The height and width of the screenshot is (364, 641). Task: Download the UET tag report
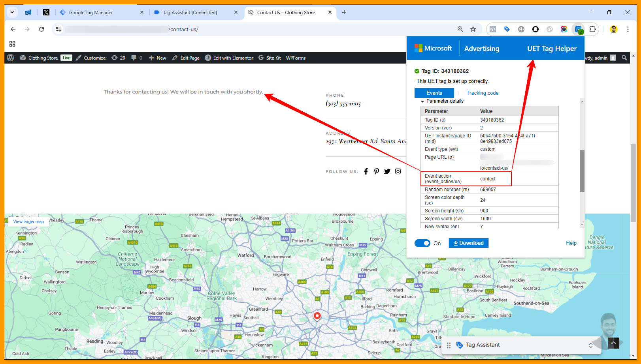point(468,243)
